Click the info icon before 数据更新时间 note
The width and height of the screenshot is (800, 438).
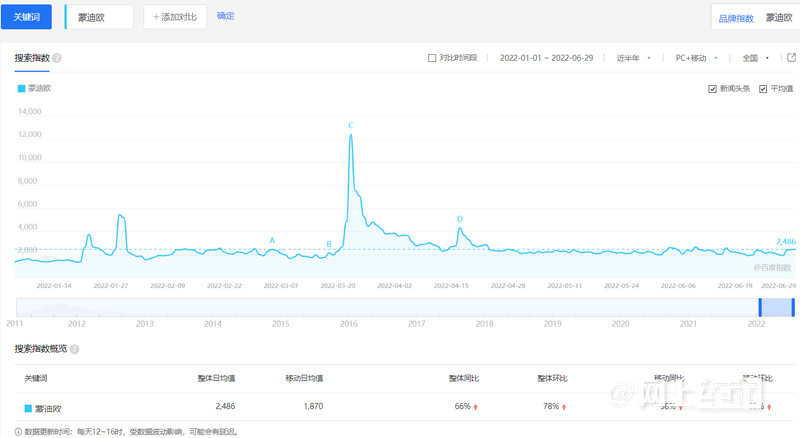click(x=18, y=432)
